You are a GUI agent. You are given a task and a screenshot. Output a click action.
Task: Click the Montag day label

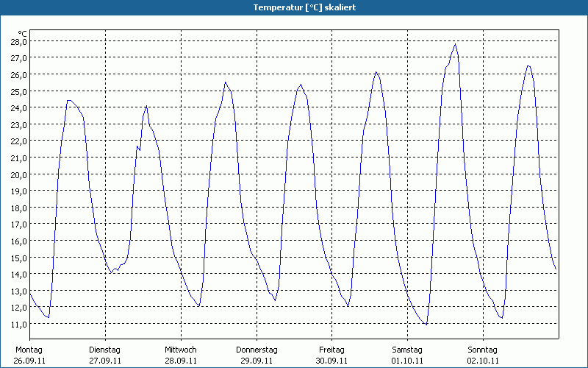pyautogui.click(x=29, y=350)
